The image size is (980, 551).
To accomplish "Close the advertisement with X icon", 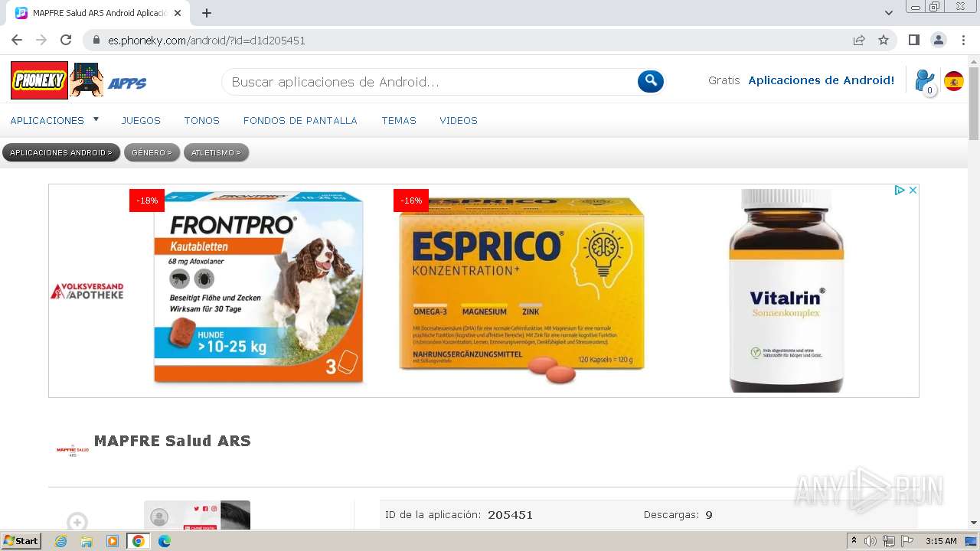I will tap(913, 190).
